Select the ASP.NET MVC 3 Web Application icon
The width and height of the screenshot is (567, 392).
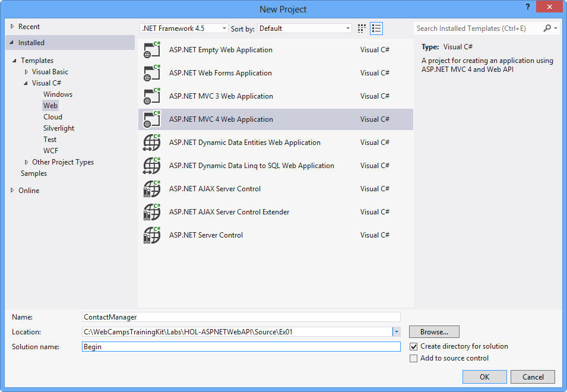click(151, 96)
